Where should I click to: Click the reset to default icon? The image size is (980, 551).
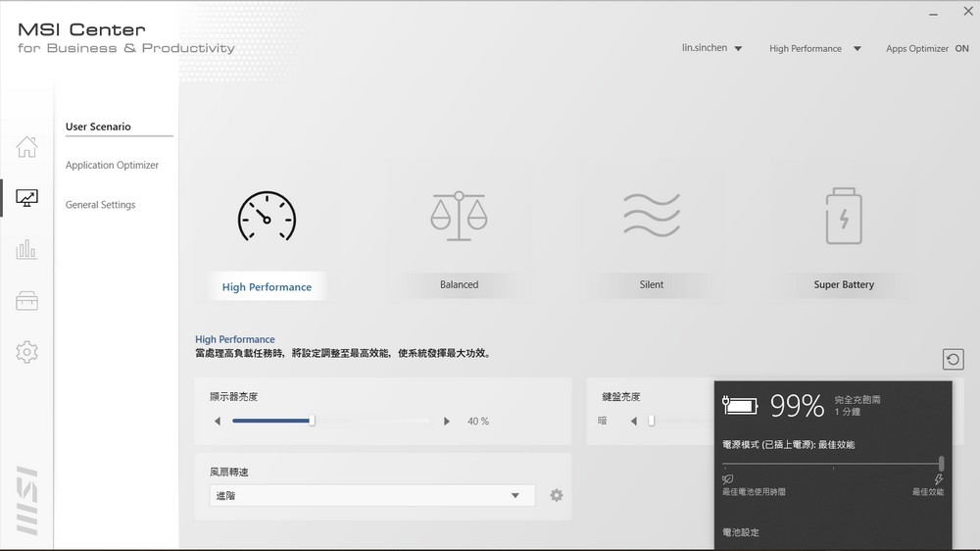[954, 360]
